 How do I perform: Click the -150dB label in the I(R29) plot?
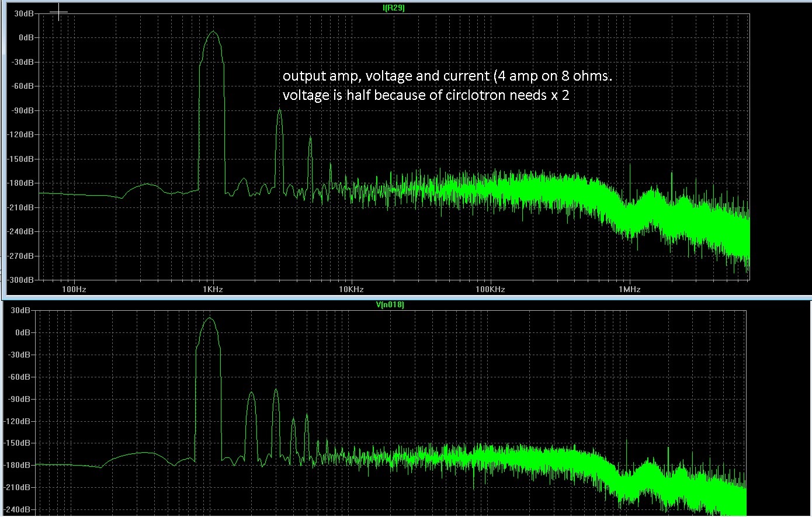(x=20, y=159)
